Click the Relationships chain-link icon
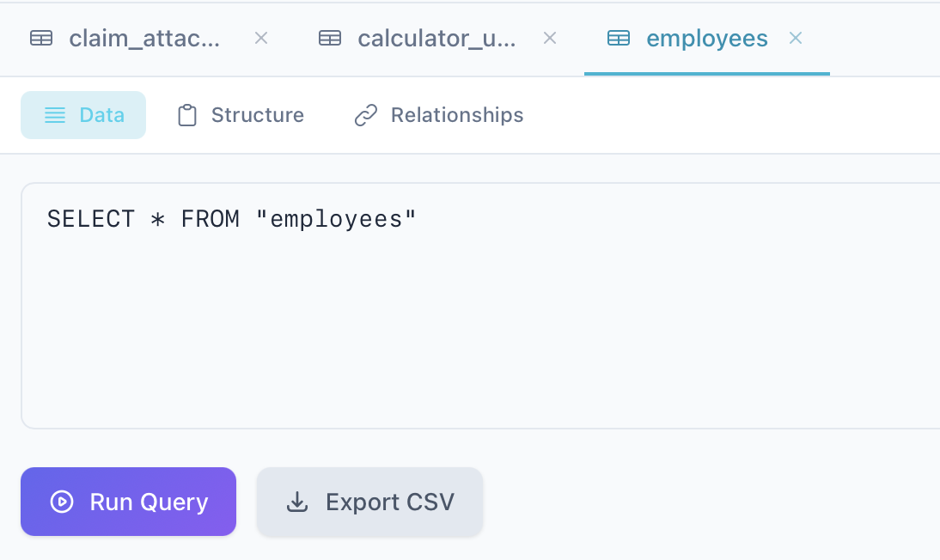 click(x=364, y=114)
